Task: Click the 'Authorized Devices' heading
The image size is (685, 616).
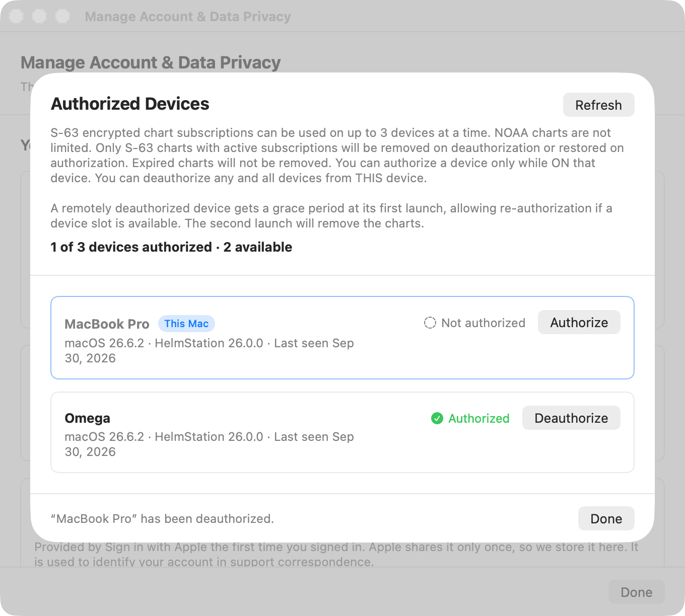Action: click(x=130, y=104)
